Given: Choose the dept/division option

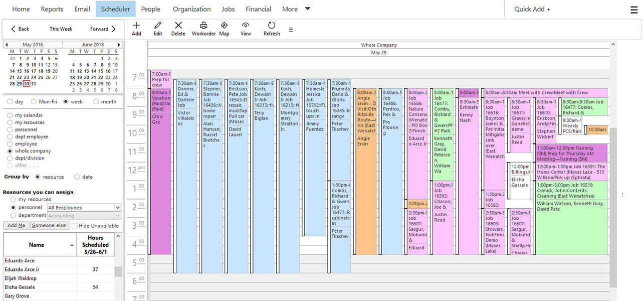Looking at the screenshot, I should click(10, 158).
